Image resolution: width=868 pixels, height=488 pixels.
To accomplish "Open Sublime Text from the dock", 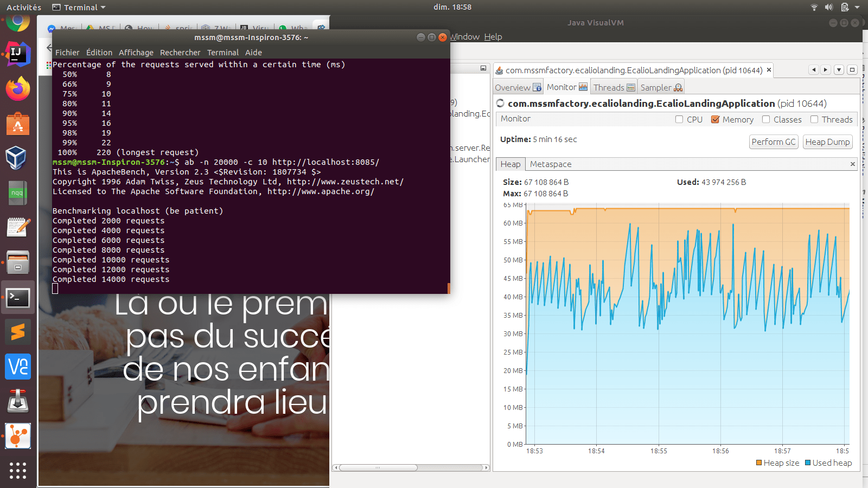I will click(x=18, y=332).
